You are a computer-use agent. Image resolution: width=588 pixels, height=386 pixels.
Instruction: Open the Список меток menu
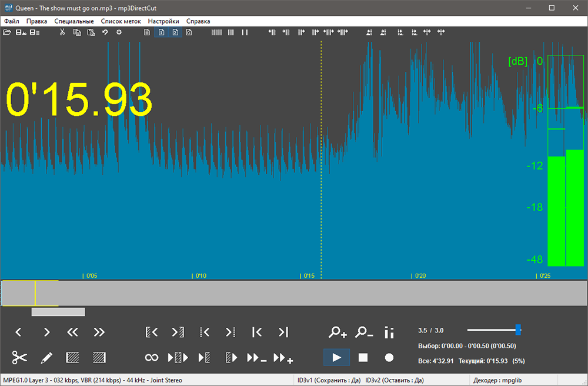tap(121, 21)
